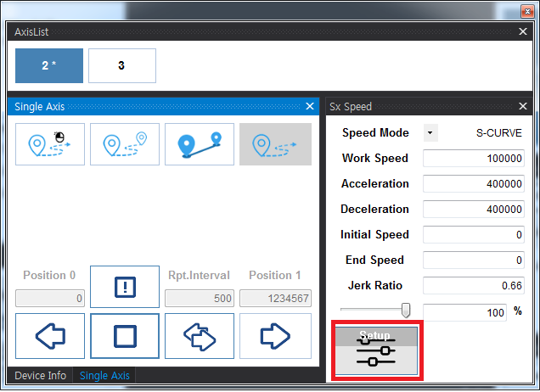Select the point-to-point solid pin icon
The height and width of the screenshot is (392, 540).
(200, 144)
